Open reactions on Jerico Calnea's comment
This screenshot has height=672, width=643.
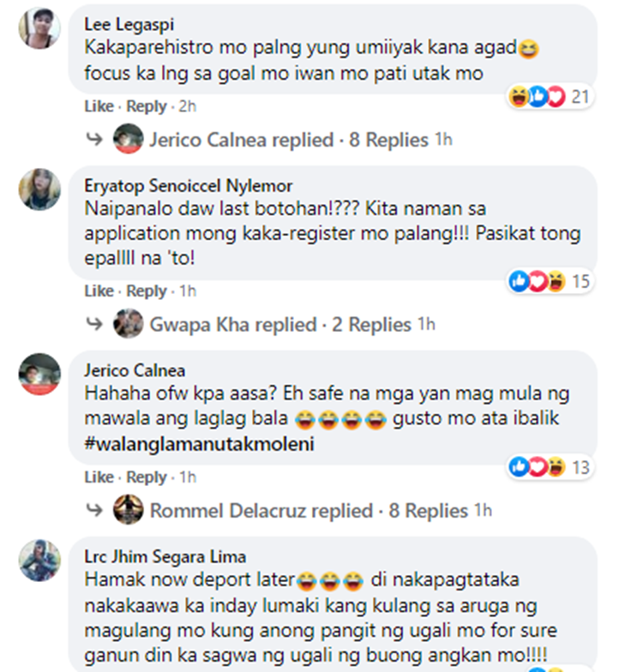click(x=550, y=467)
